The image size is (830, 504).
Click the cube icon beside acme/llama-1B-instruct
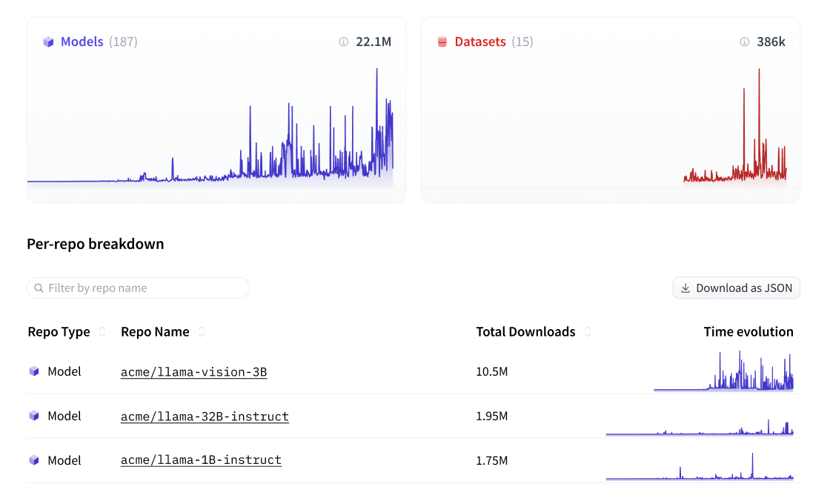tap(33, 460)
